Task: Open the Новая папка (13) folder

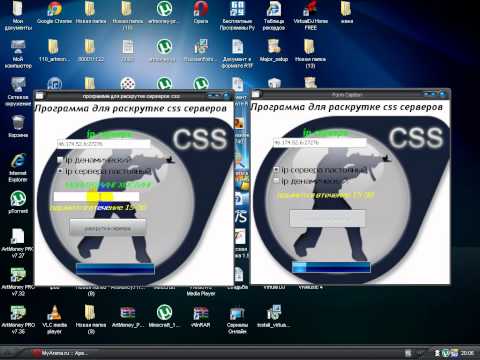Action: click(310, 54)
